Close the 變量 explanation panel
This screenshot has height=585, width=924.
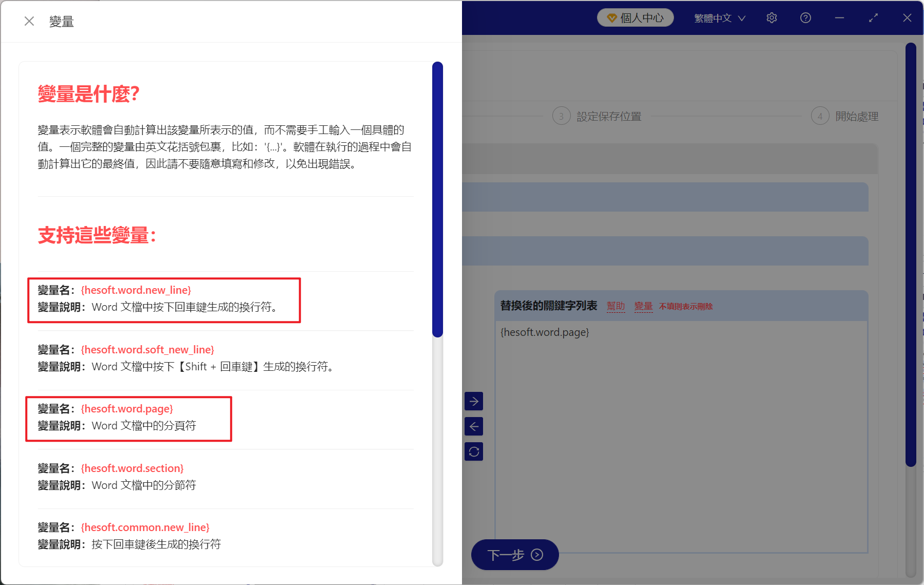point(29,21)
